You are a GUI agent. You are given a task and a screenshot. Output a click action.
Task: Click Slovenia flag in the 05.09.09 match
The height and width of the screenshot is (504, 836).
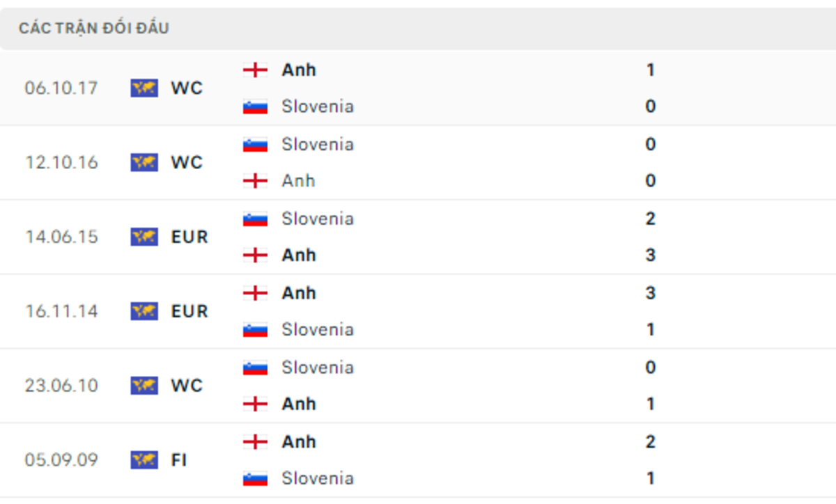click(255, 478)
